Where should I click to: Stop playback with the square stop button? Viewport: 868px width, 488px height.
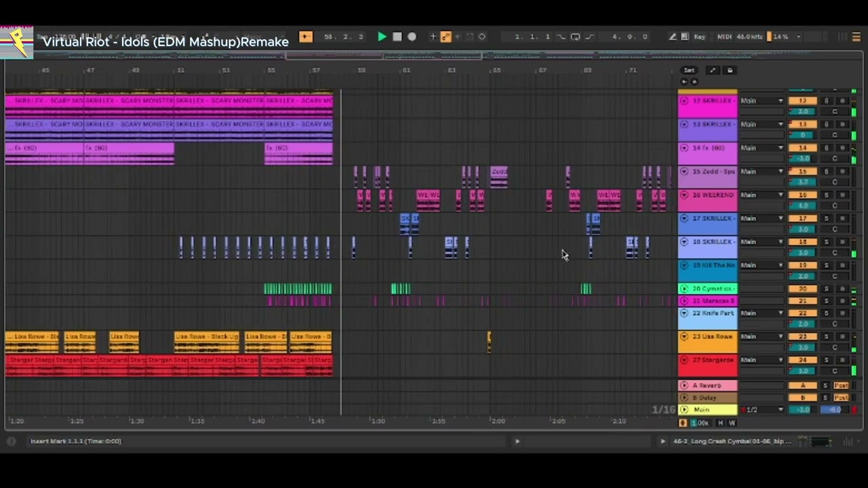pyautogui.click(x=397, y=37)
